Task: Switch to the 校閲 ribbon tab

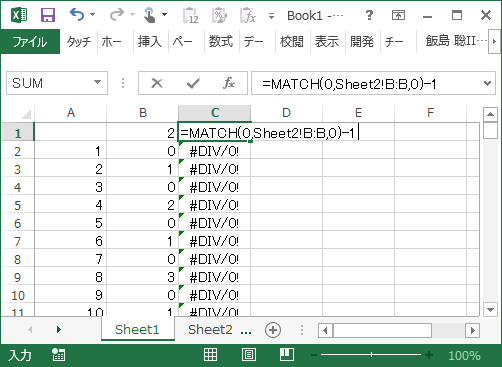Action: click(x=292, y=42)
